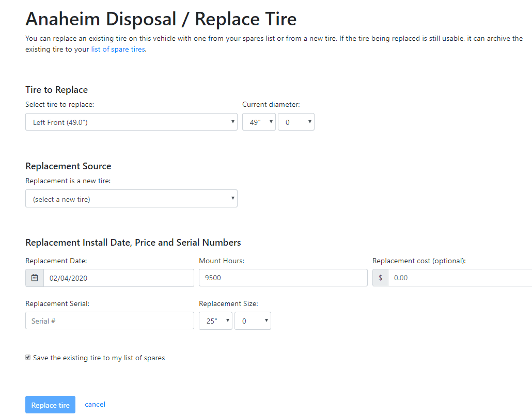The width and height of the screenshot is (532, 417).
Task: Click the Anaheim Disposal / Replace Tire heading
Action: [161, 19]
